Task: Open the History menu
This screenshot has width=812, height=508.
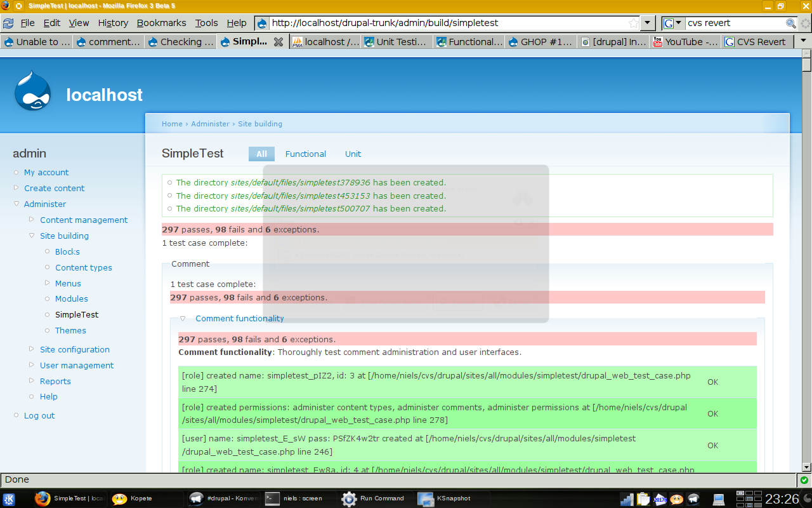Action: [113, 23]
